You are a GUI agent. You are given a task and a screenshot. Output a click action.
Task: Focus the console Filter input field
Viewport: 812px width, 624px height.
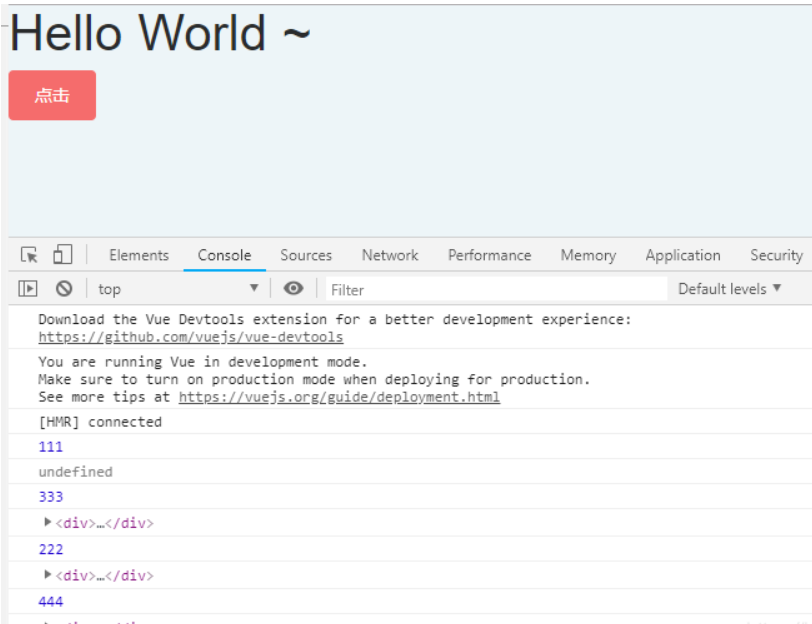tap(495, 289)
